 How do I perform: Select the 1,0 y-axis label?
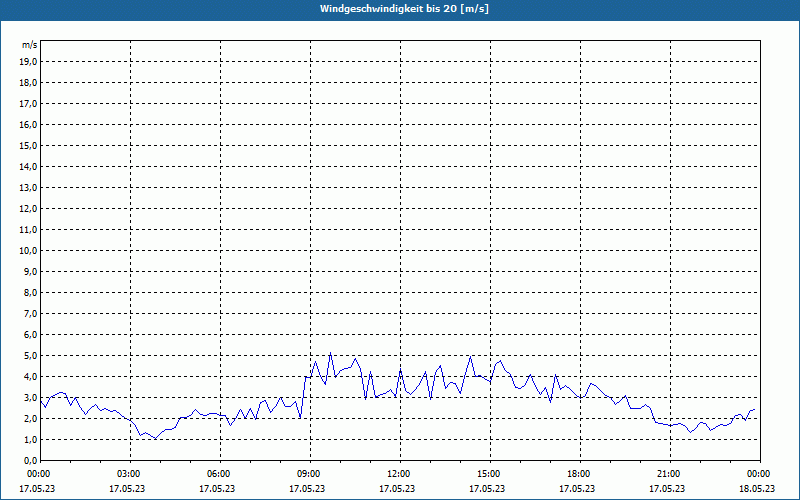tap(30, 439)
